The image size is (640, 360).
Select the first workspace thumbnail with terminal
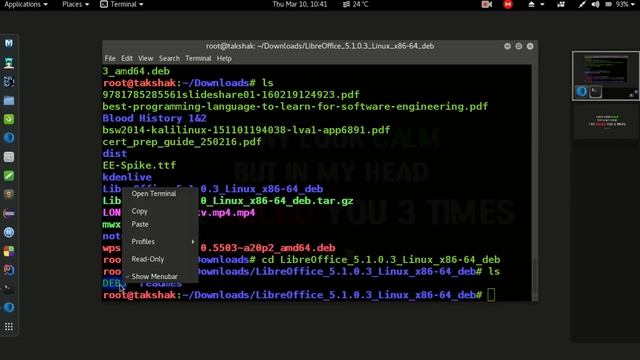coord(605,76)
